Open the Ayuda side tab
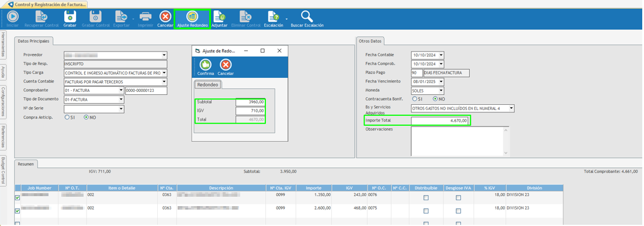Screen dimensions: 644x226 pos(4,73)
